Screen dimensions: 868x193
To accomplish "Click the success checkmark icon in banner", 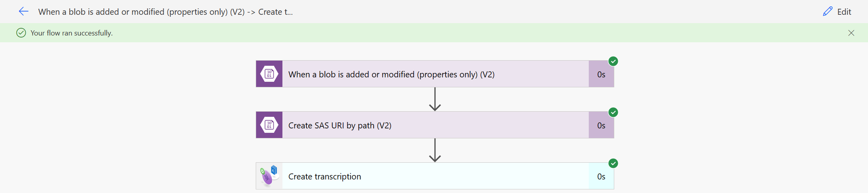I will pos(21,33).
